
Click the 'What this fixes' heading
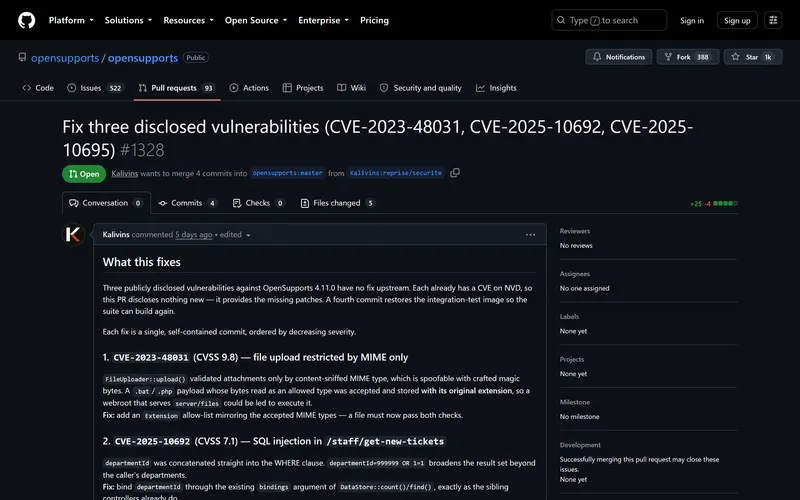coord(142,262)
